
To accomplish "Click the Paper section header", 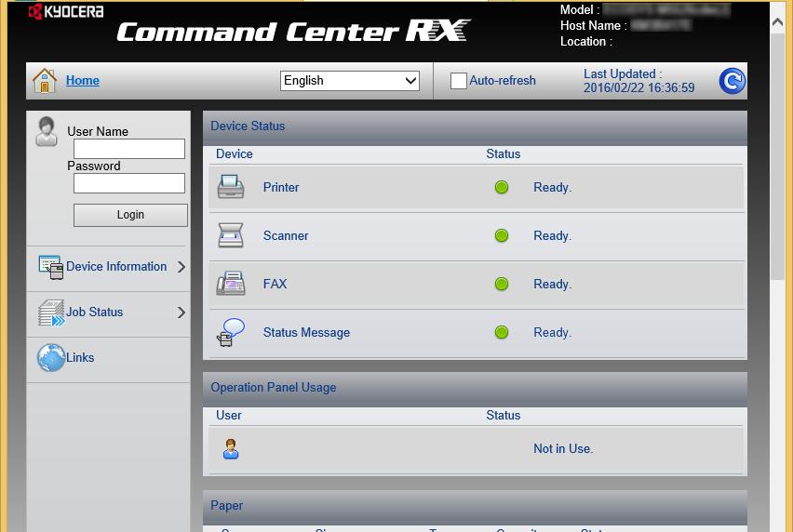I will [x=475, y=506].
